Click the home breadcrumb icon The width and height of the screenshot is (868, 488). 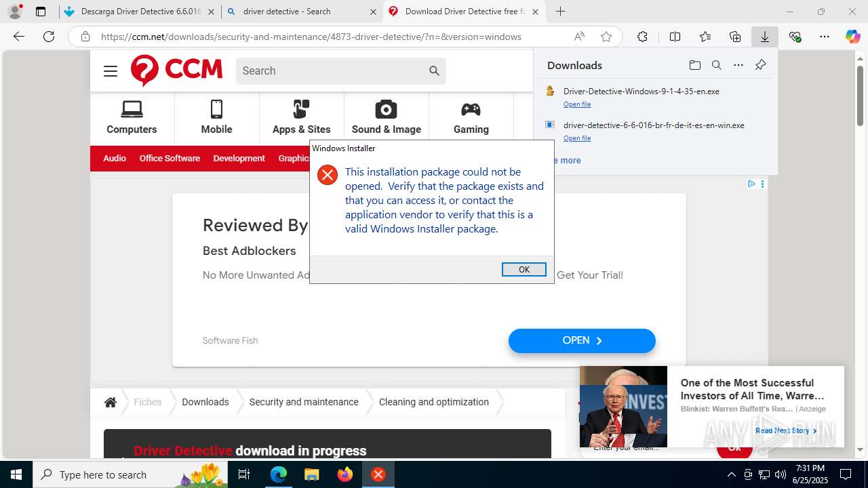(111, 402)
